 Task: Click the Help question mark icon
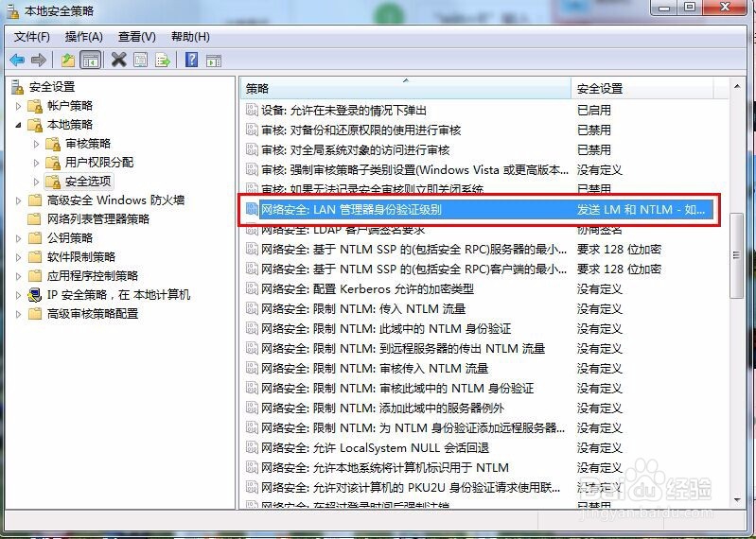click(191, 61)
